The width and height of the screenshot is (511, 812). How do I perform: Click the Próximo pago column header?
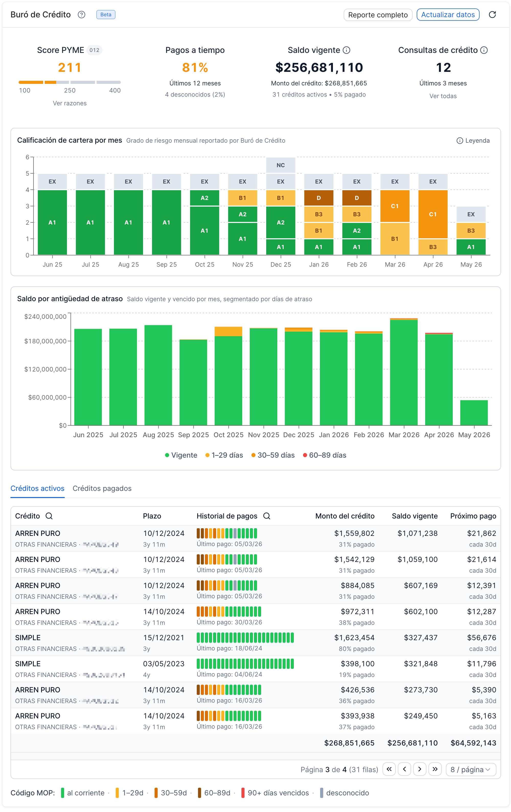473,516
